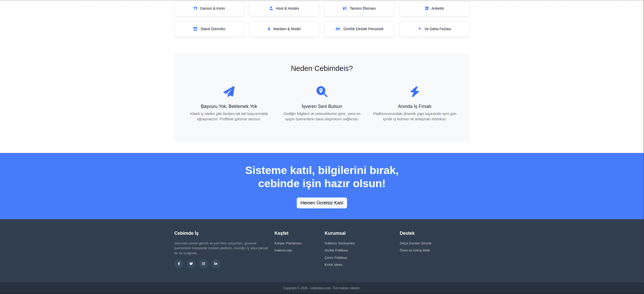Screen dimensions: 644x294
Task: Open the Hakkımızda footer link
Action: click(283, 251)
